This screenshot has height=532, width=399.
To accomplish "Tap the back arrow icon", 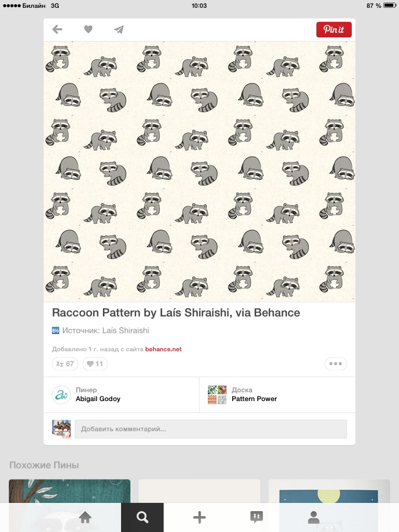I will pyautogui.click(x=58, y=30).
